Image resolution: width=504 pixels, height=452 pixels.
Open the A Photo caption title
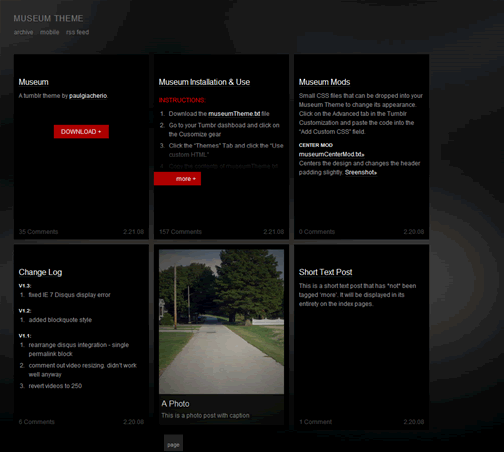pyautogui.click(x=175, y=404)
